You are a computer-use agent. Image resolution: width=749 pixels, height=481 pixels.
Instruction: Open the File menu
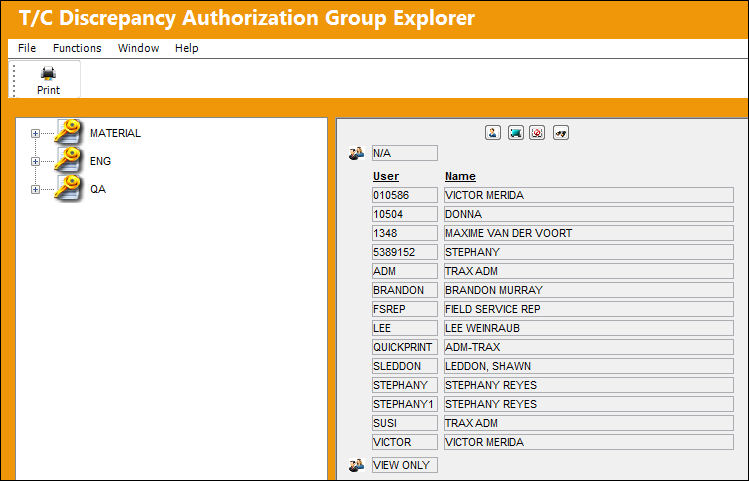(27, 48)
